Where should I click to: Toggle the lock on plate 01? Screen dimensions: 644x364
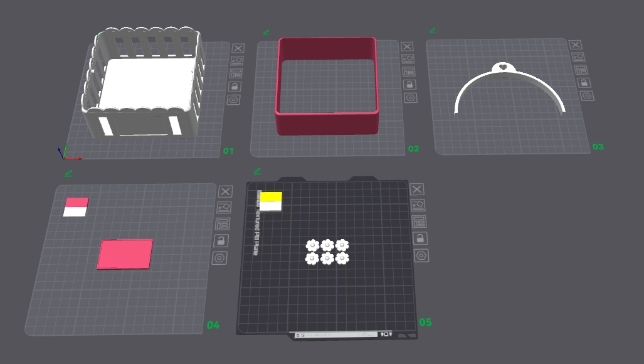235,86
